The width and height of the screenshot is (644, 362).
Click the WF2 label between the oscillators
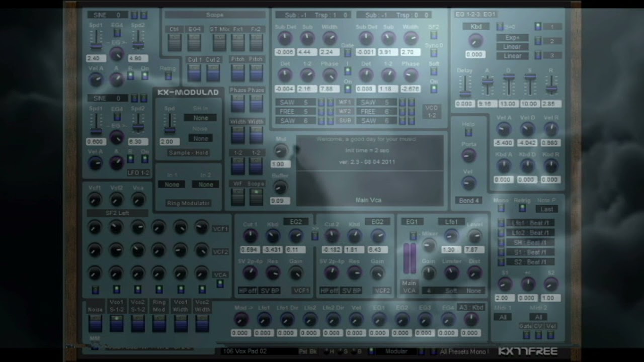(345, 111)
